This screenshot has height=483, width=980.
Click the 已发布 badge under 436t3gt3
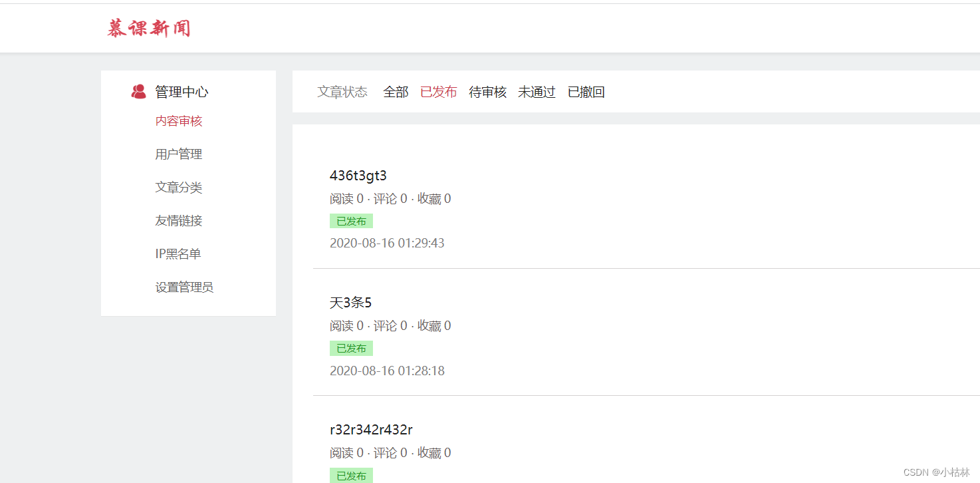coord(351,221)
